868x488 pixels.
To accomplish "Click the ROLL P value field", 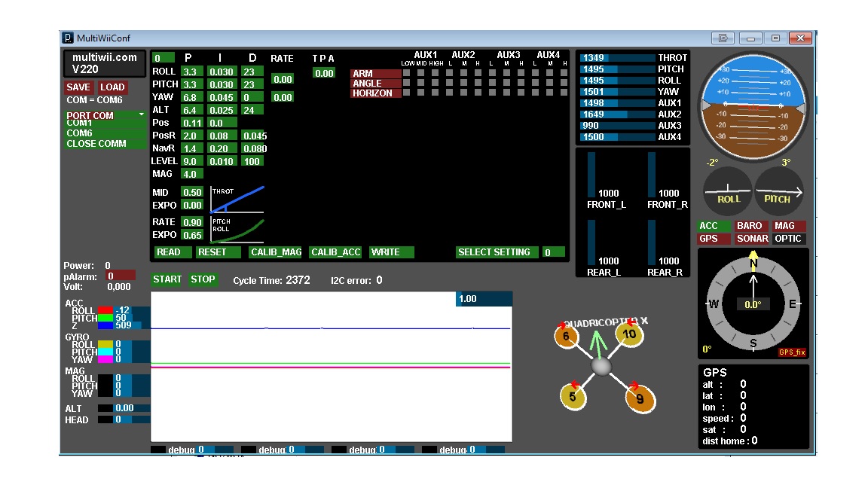I will pos(189,72).
